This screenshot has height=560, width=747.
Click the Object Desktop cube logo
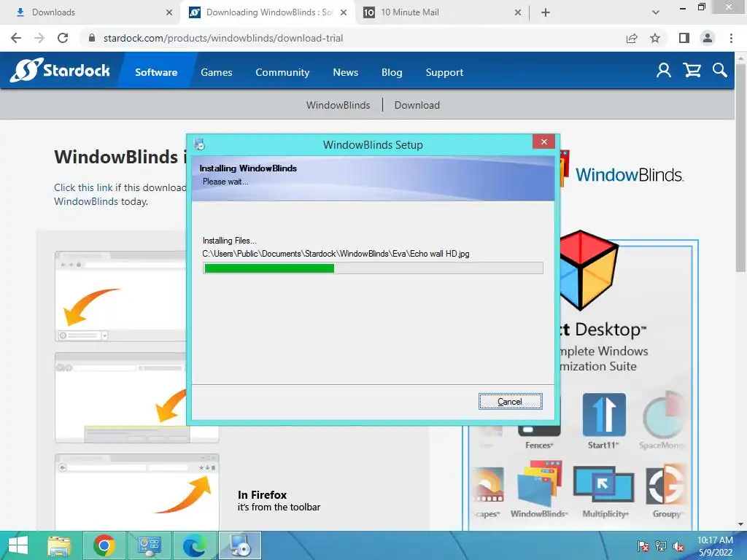click(589, 270)
